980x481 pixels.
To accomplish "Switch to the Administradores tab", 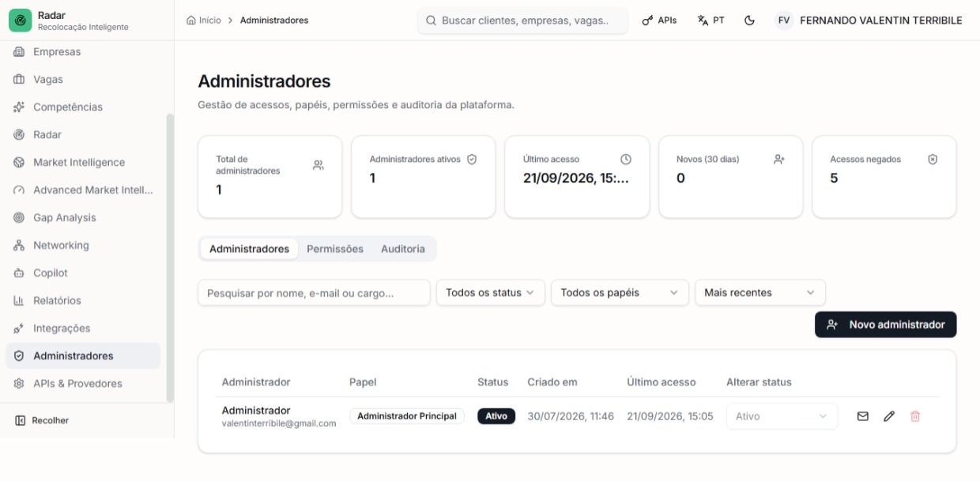I will 249,249.
